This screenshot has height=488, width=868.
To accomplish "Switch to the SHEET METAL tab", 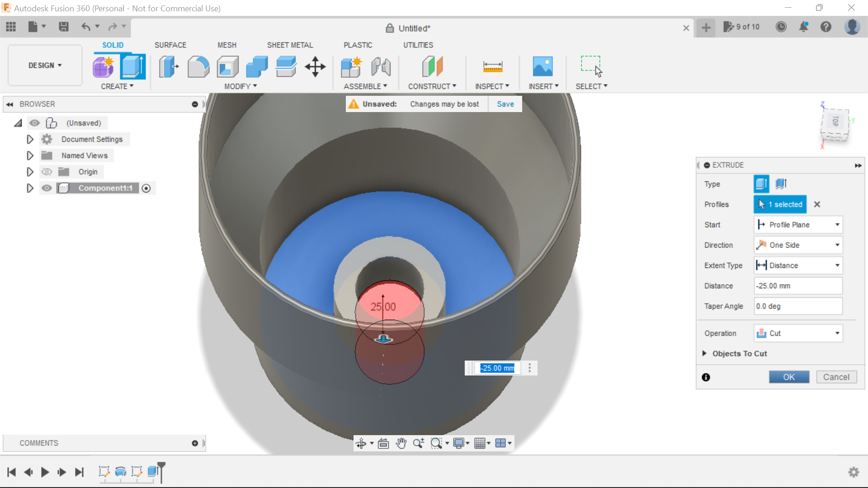I will (290, 45).
